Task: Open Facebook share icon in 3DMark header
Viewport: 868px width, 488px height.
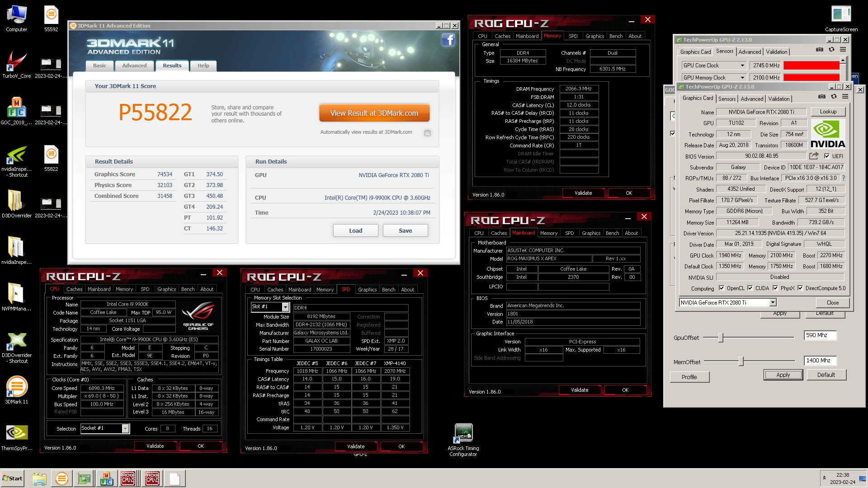Action: [x=448, y=40]
